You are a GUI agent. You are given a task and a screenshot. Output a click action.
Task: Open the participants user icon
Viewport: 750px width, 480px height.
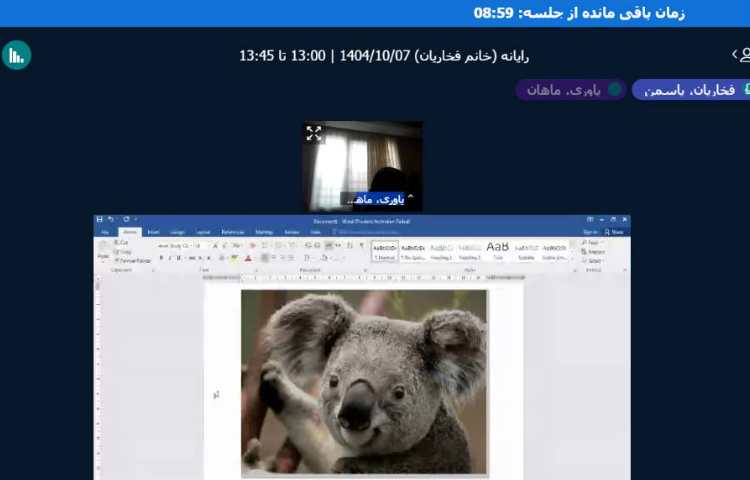point(744,55)
